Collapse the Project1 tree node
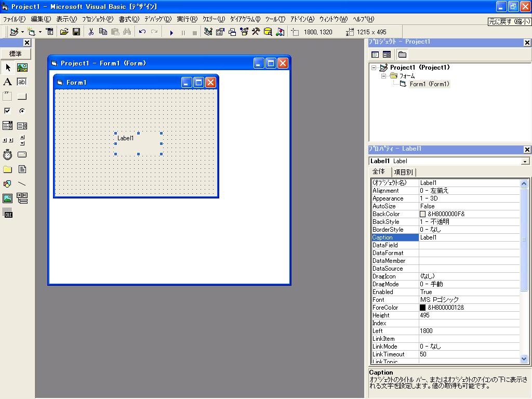Screen dimensions: 532x399 coord(374,68)
